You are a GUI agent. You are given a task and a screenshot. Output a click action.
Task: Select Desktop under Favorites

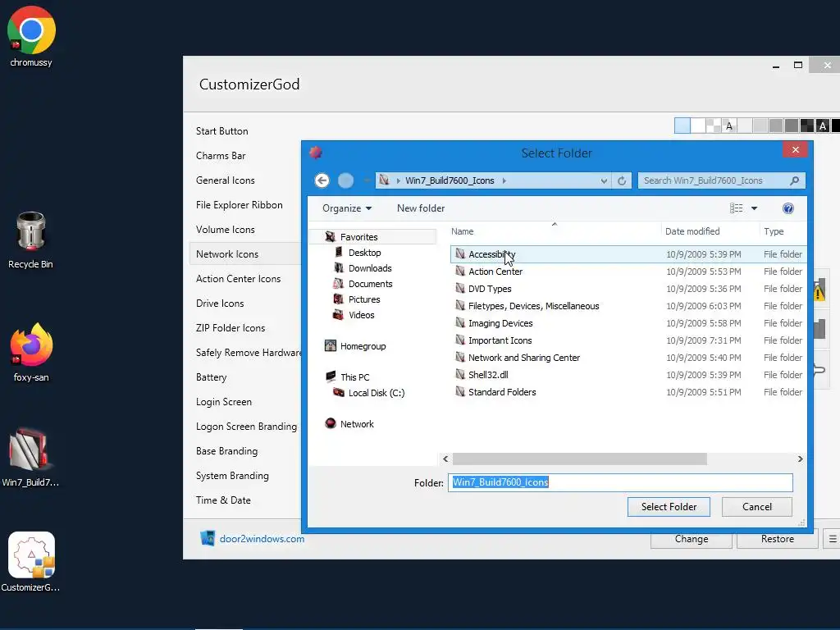364,253
